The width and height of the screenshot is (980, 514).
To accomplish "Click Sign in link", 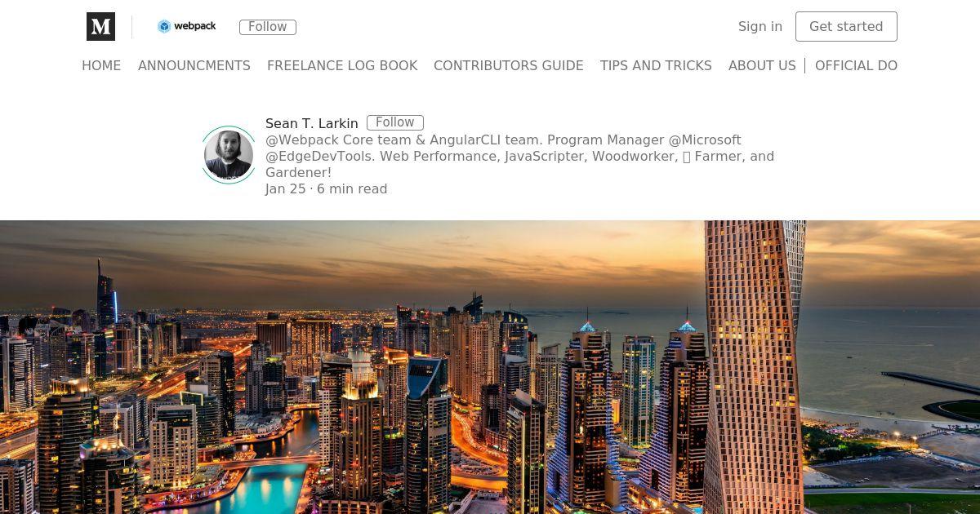I will coord(760,26).
